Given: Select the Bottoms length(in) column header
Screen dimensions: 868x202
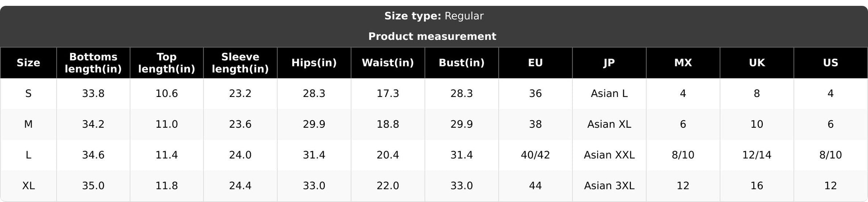Looking at the screenshot, I should coord(93,63).
